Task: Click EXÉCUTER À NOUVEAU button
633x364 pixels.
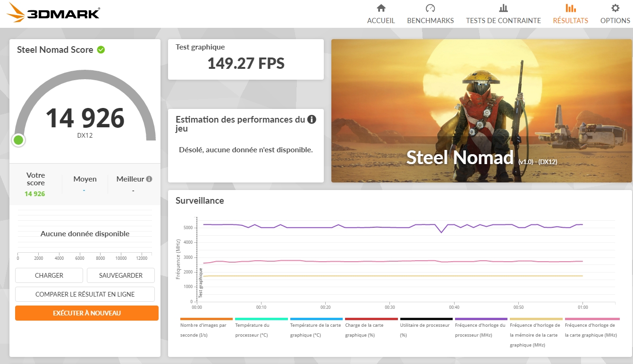Action: (87, 313)
